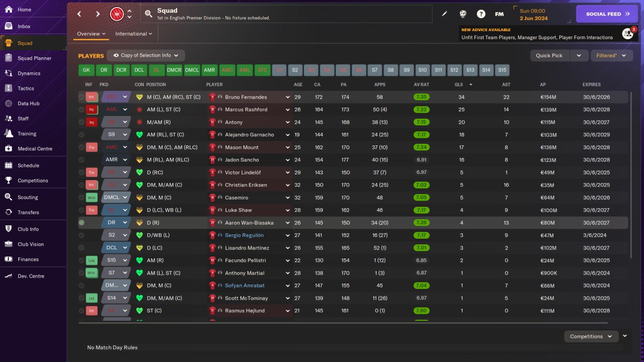
Task: Click the Squad Planner sidebar icon
Action: click(9, 58)
